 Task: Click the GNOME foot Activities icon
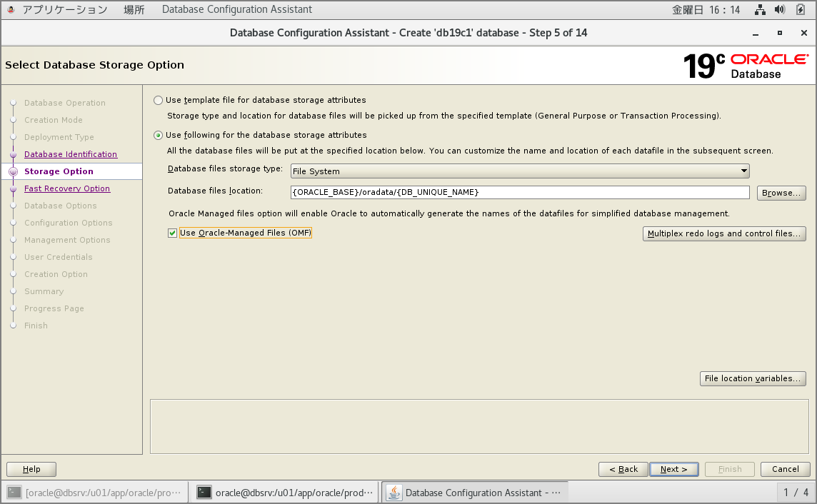click(11, 10)
